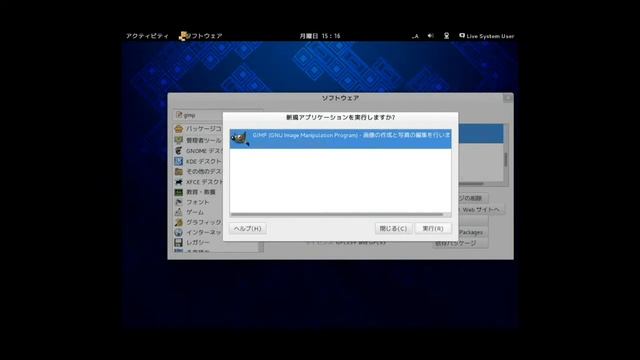Close the ソフトウェア window with X
Image resolution: width=640 pixels, height=360 pixels.
[x=508, y=98]
